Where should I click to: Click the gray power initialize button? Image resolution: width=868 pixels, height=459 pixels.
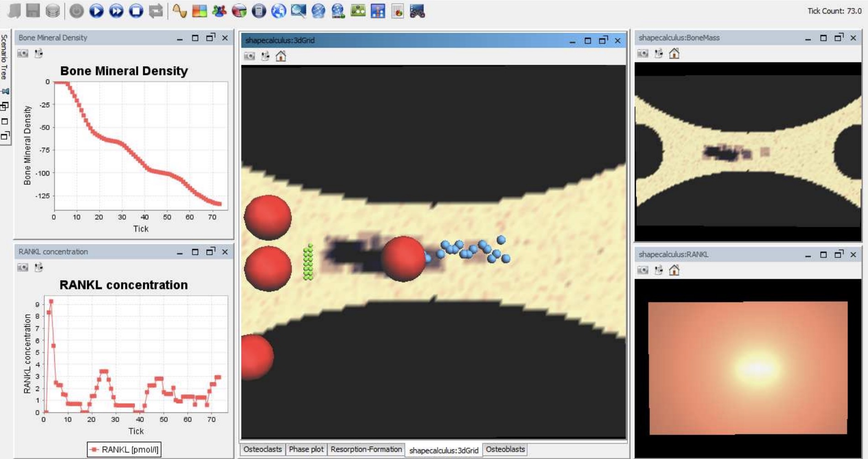(x=77, y=11)
